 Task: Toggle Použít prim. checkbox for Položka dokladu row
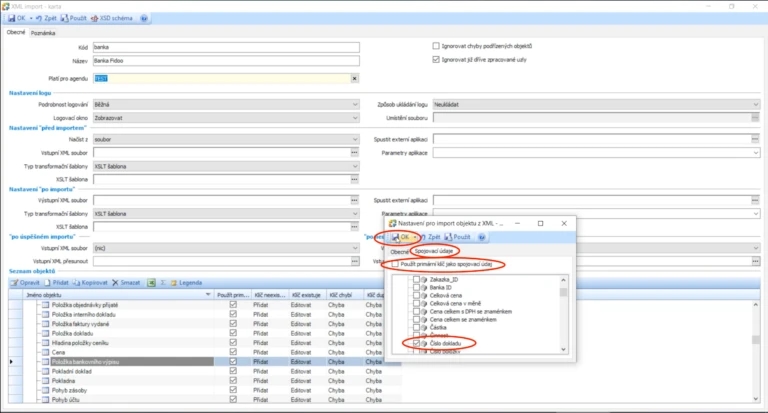pos(233,333)
